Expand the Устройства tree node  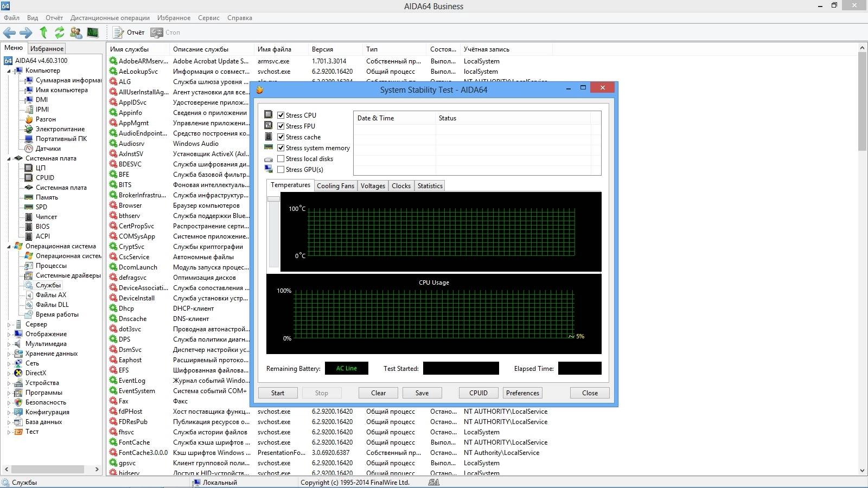click(9, 383)
